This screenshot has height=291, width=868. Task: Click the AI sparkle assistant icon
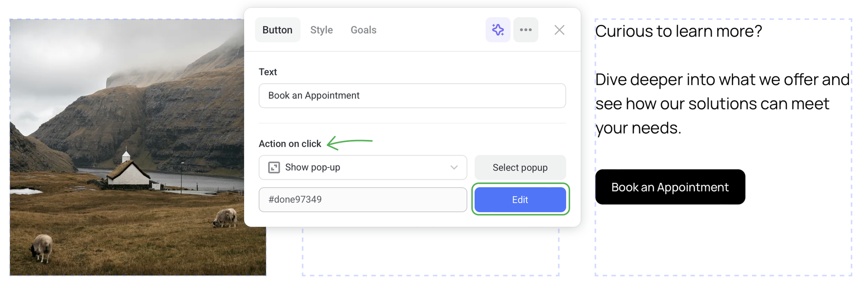(x=498, y=30)
